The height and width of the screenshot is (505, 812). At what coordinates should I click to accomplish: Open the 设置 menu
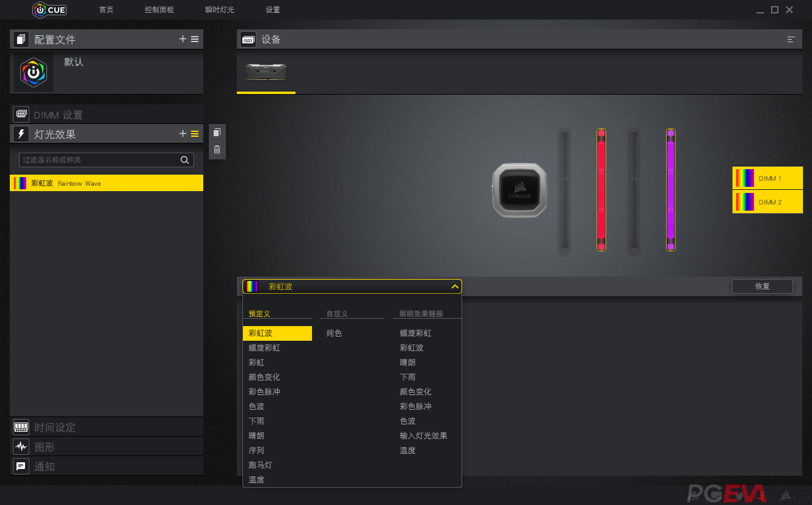(x=272, y=10)
